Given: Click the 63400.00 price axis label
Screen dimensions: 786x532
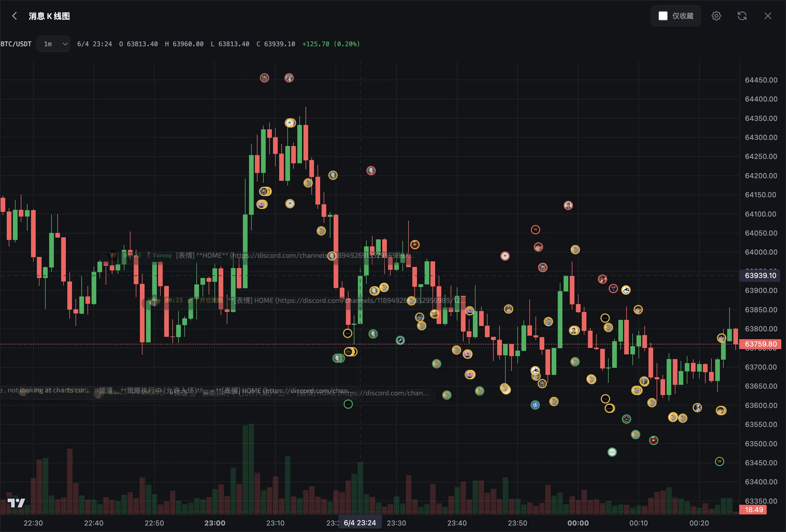Looking at the screenshot, I should (761, 482).
